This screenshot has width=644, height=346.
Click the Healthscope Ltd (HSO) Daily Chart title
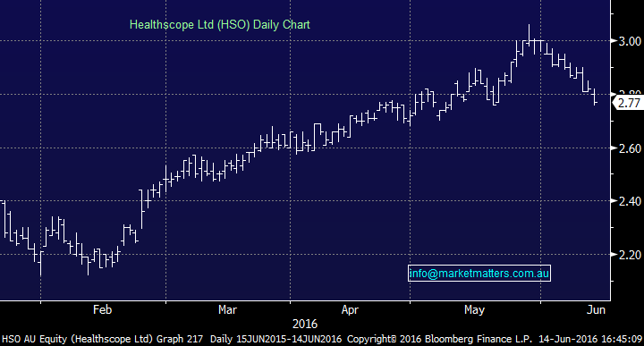(x=220, y=25)
